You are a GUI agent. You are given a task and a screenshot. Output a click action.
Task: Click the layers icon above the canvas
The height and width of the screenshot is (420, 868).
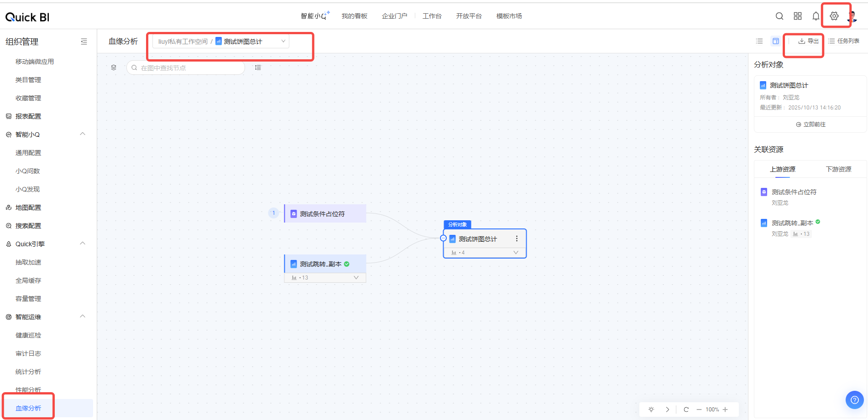(114, 67)
